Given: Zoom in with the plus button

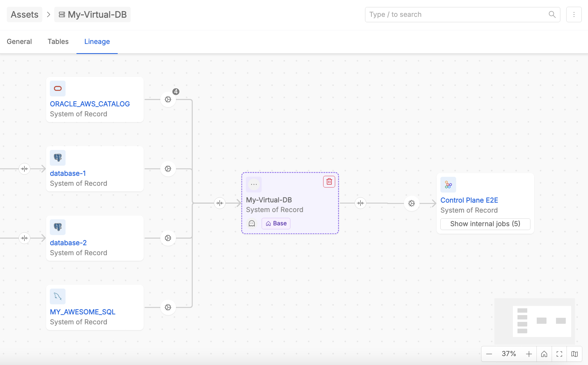Looking at the screenshot, I should click(x=529, y=354).
